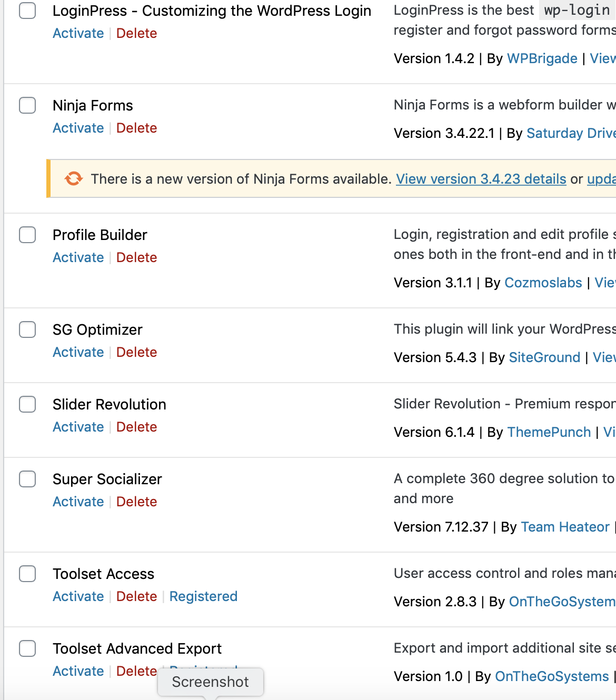Delete SG Optimizer plugin

(x=137, y=352)
